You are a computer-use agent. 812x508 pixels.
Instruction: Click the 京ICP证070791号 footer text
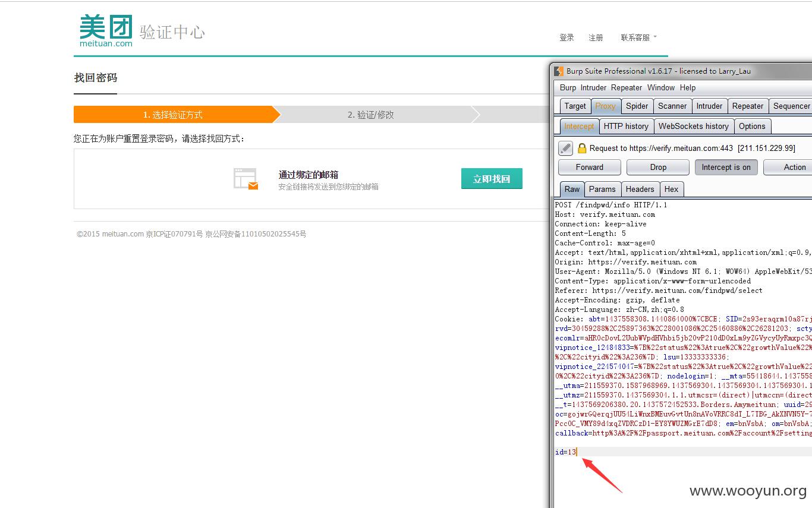[x=174, y=234]
